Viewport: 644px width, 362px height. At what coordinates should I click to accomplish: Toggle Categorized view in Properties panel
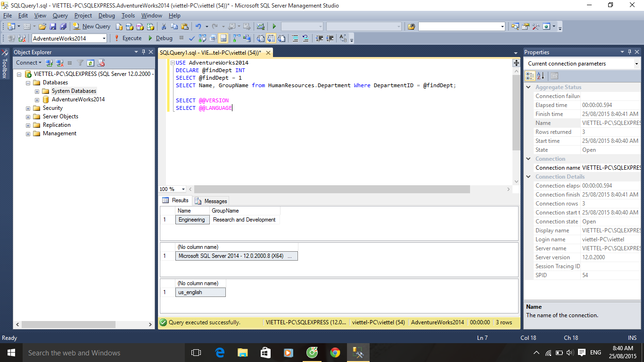click(x=530, y=75)
